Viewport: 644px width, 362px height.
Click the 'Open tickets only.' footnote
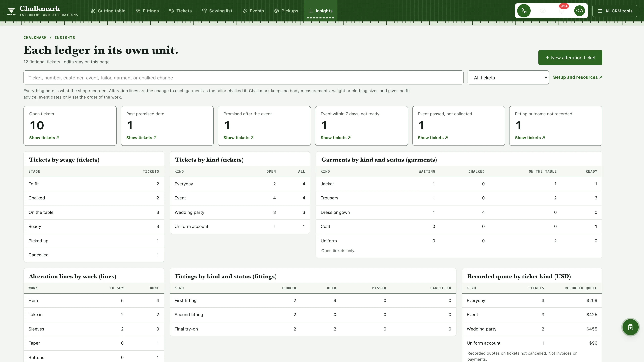point(338,251)
